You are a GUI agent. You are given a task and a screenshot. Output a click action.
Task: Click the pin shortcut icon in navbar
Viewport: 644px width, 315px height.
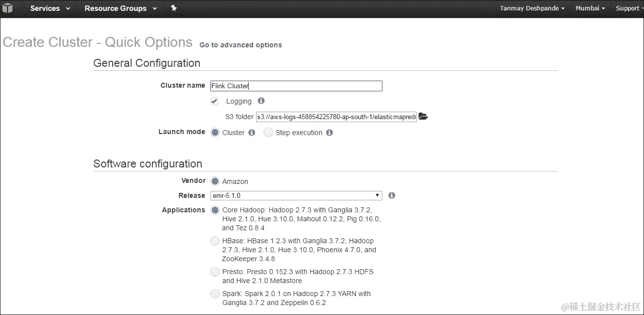coord(173,8)
